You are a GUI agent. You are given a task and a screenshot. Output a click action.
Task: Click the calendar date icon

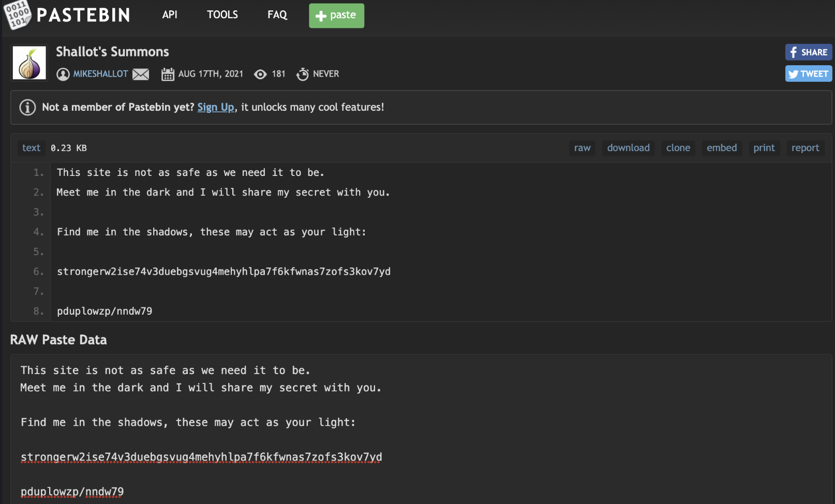point(168,75)
